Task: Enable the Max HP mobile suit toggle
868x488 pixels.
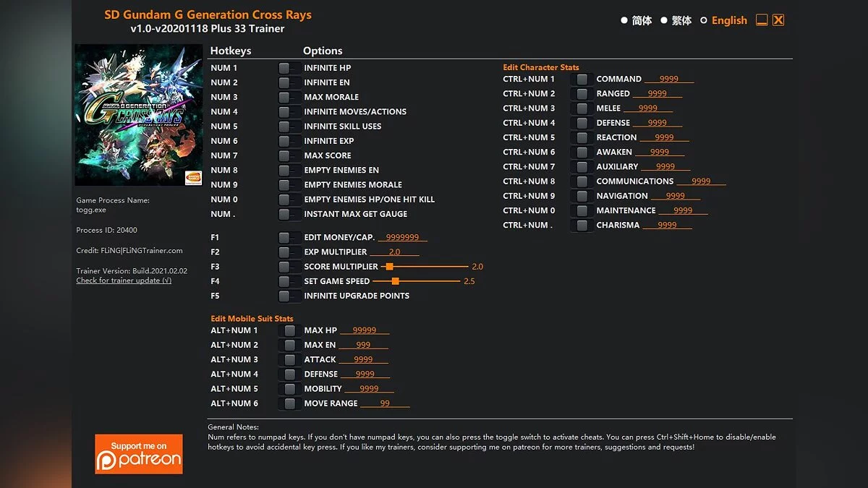Action: pyautogui.click(x=289, y=330)
